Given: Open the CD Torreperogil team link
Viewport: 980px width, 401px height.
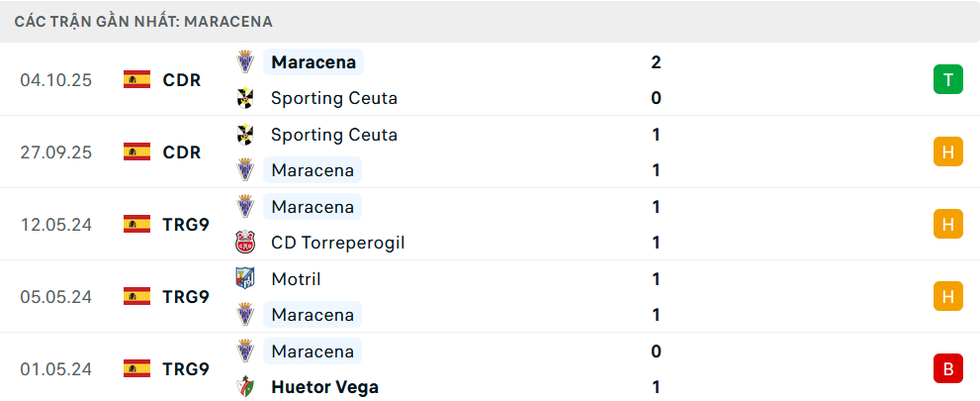Looking at the screenshot, I should [x=337, y=243].
